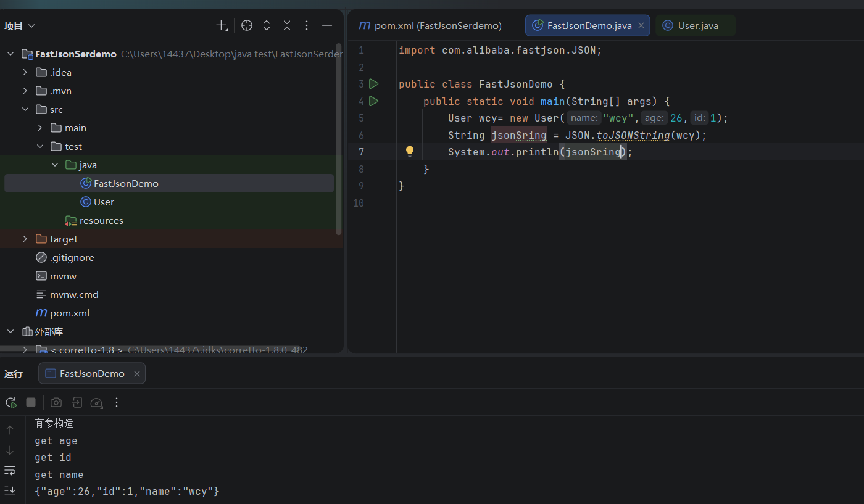864x504 pixels.
Task: Toggle soft-wrap in console output
Action: click(10, 471)
